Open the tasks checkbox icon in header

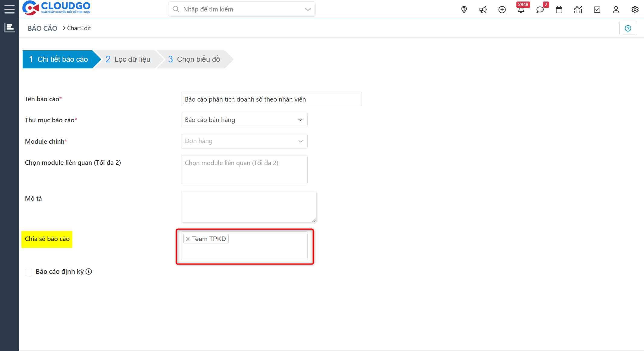tap(597, 10)
